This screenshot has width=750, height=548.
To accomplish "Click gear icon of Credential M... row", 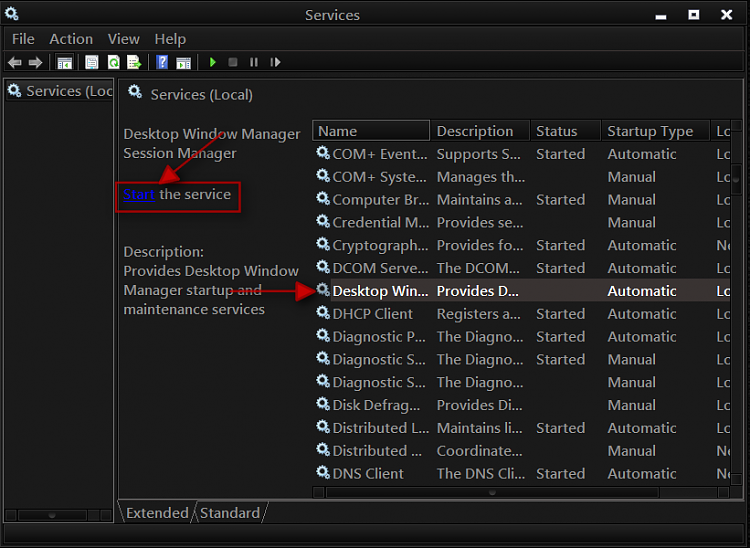I will 323,221.
